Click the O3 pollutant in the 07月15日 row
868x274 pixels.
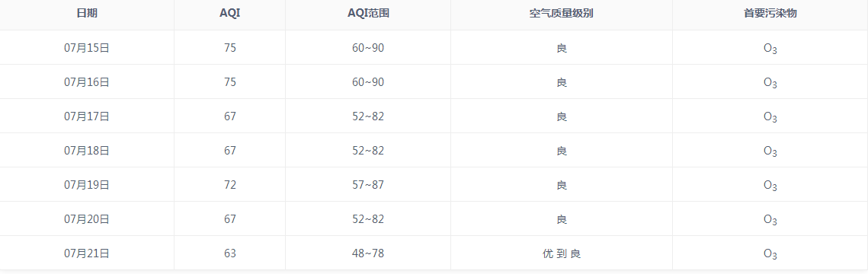tap(770, 49)
